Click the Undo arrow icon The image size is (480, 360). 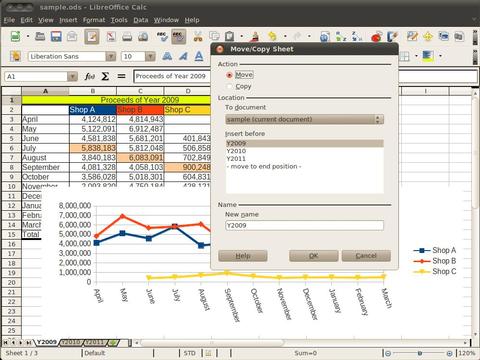pos(273,36)
